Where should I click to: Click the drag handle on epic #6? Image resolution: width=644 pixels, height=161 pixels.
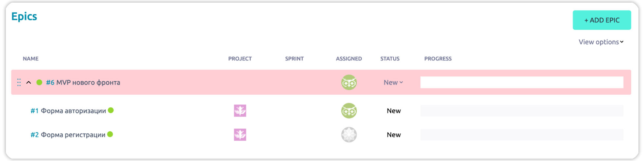coord(19,82)
